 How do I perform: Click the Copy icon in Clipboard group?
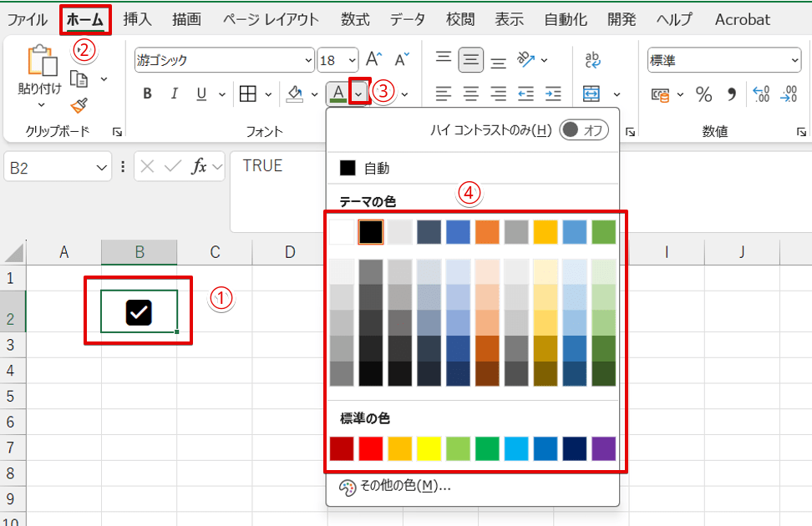pyautogui.click(x=79, y=79)
